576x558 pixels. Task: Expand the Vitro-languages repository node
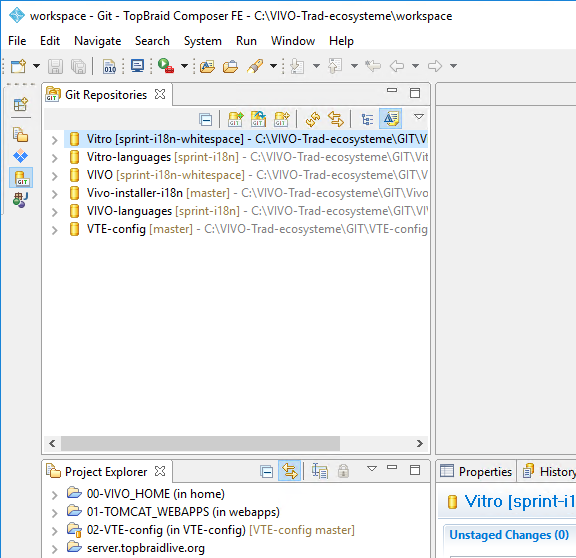tap(54, 158)
